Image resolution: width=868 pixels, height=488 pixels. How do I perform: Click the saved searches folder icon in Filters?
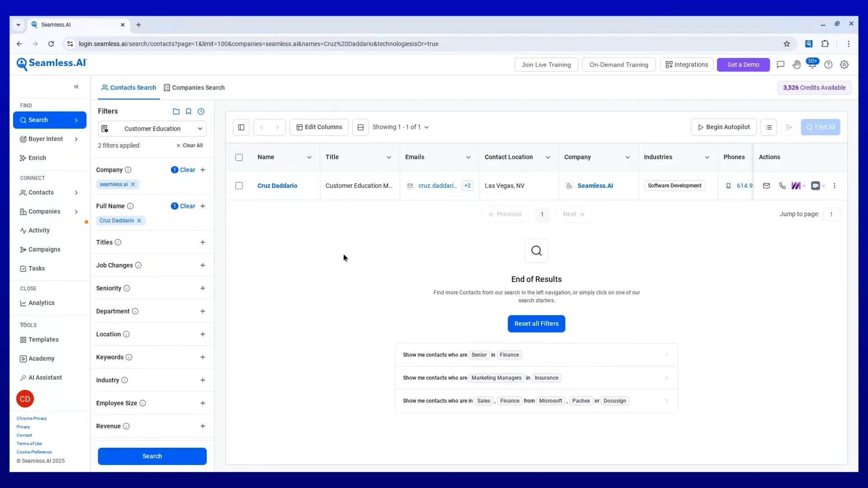[176, 112]
